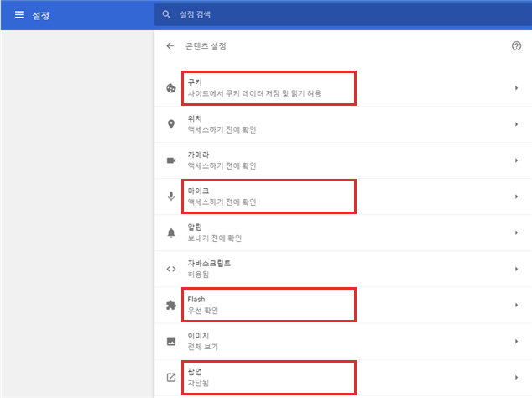Image resolution: width=532 pixels, height=398 pixels.
Task: Click the microphone icon for 마이크
Action: tap(170, 196)
